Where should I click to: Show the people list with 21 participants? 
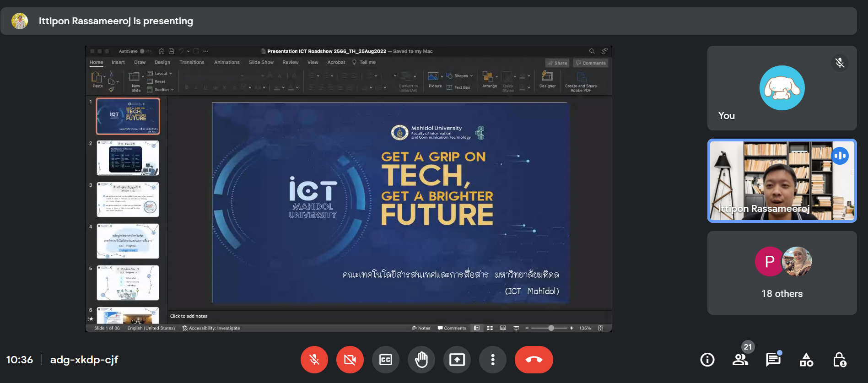(740, 360)
